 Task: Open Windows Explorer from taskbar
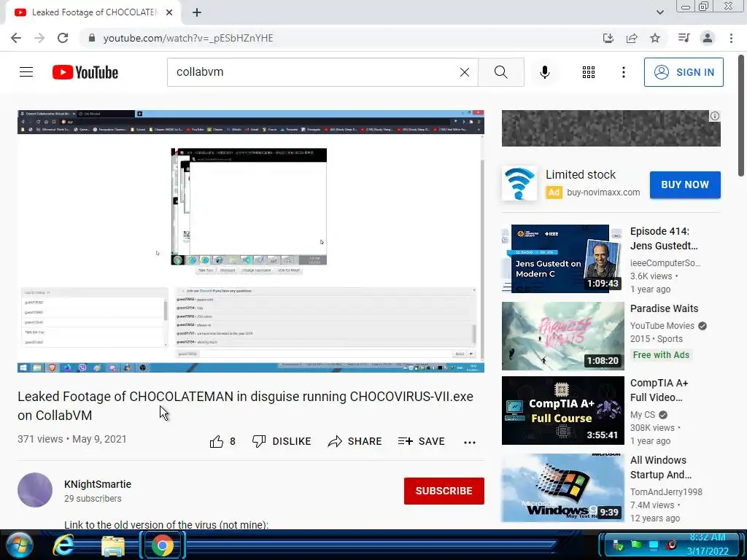112,545
